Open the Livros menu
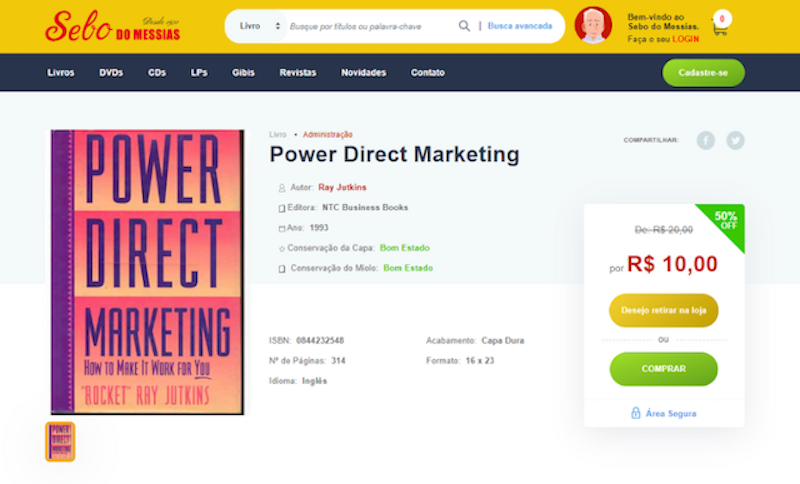The height and width of the screenshot is (484, 800). click(61, 73)
